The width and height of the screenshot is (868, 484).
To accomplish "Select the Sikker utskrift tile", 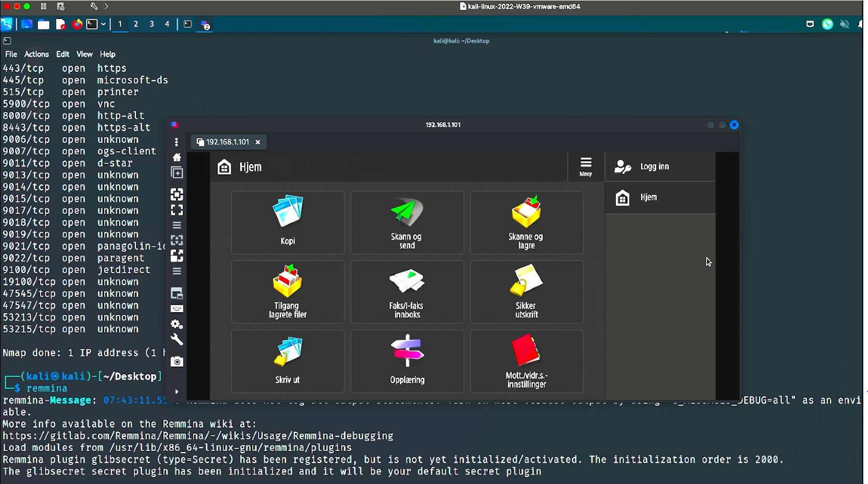I will [x=526, y=292].
